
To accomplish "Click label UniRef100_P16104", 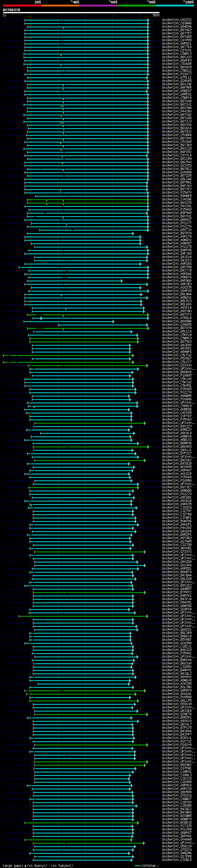I will click(x=177, y=745).
